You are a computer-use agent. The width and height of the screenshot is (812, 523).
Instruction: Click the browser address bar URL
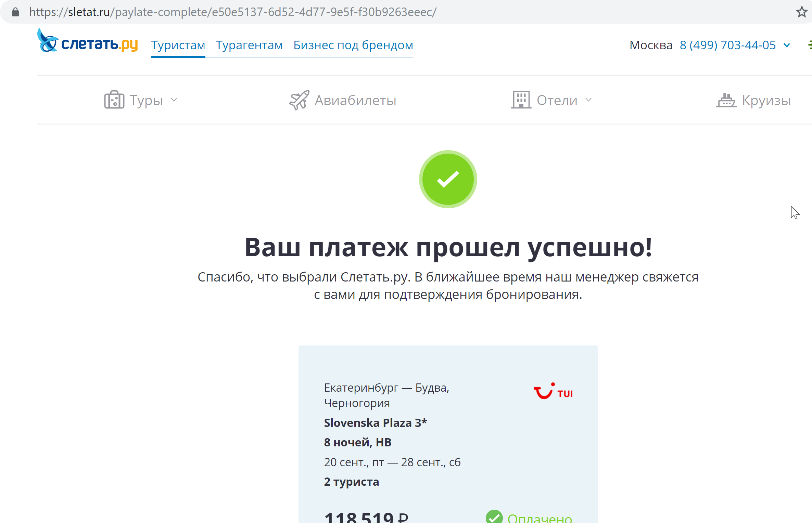(x=233, y=12)
